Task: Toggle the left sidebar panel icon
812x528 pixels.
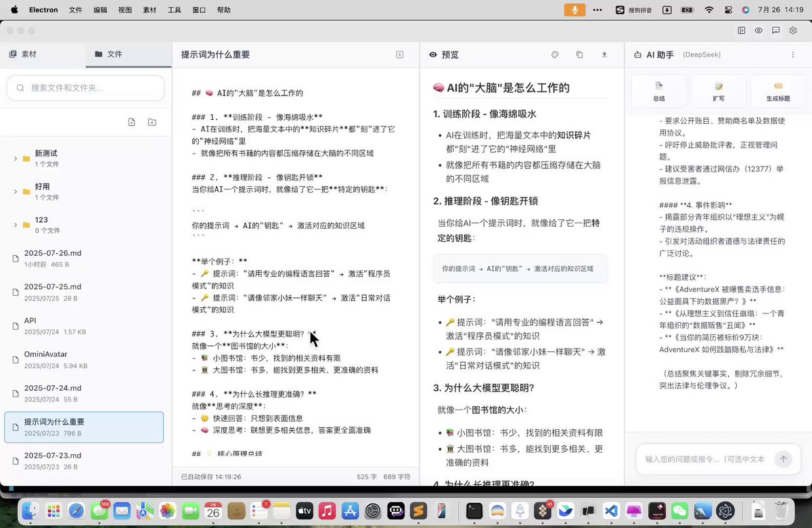Action: [x=742, y=30]
